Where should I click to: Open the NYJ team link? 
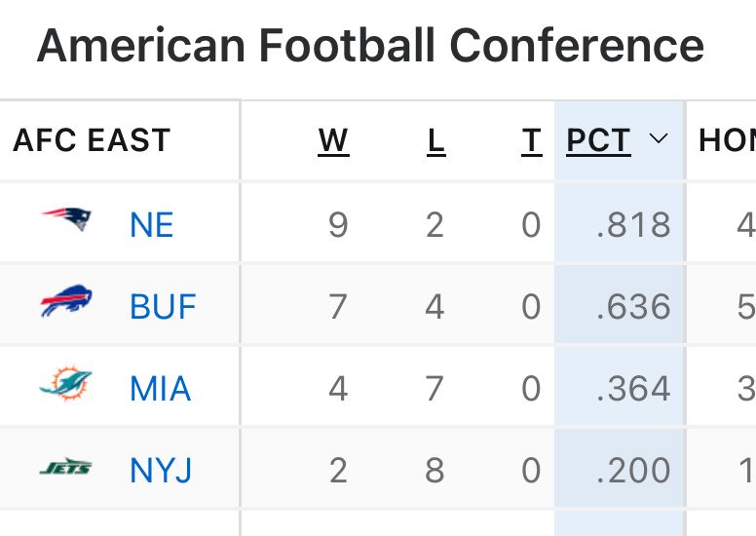(161, 471)
